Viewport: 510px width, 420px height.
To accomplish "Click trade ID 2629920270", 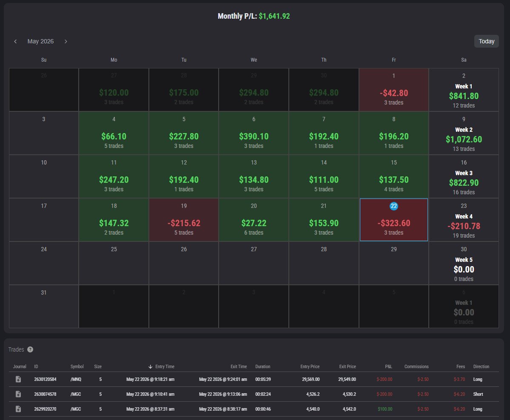I will click(x=45, y=409).
